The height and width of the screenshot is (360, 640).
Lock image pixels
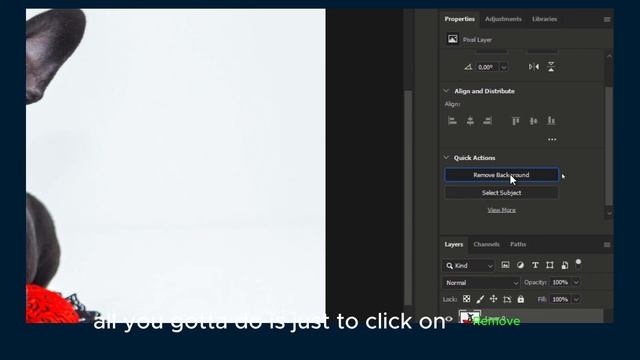480,299
